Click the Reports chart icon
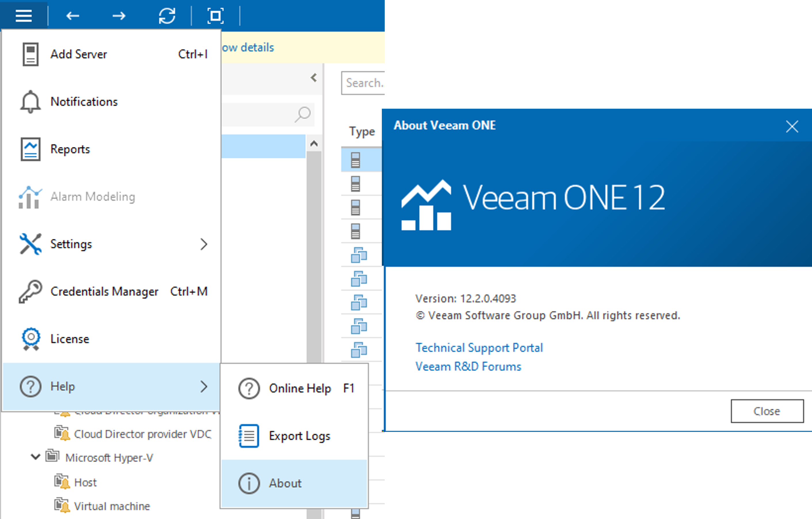 point(30,149)
